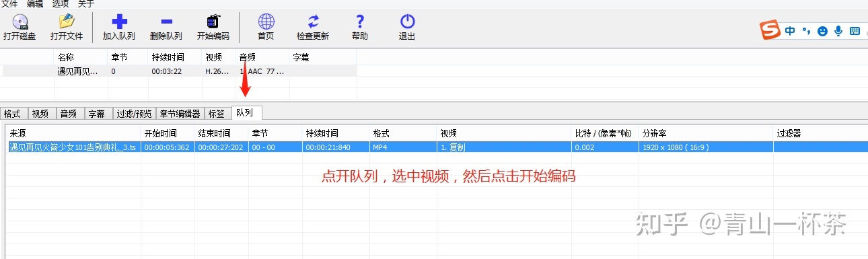The height and width of the screenshot is (259, 868).
Task: Open the 文件 menu
Action: pyautogui.click(x=10, y=4)
